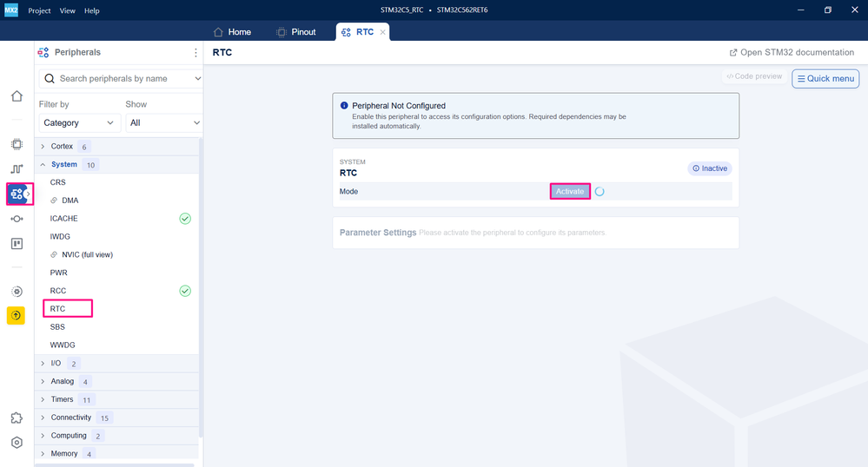Select NVIC (full view) entry

pyautogui.click(x=88, y=254)
